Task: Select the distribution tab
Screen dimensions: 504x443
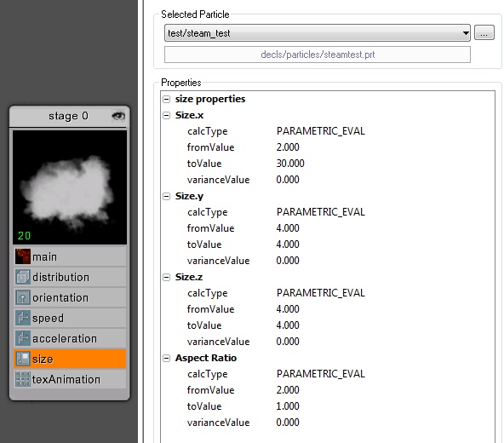Action: pos(70,277)
